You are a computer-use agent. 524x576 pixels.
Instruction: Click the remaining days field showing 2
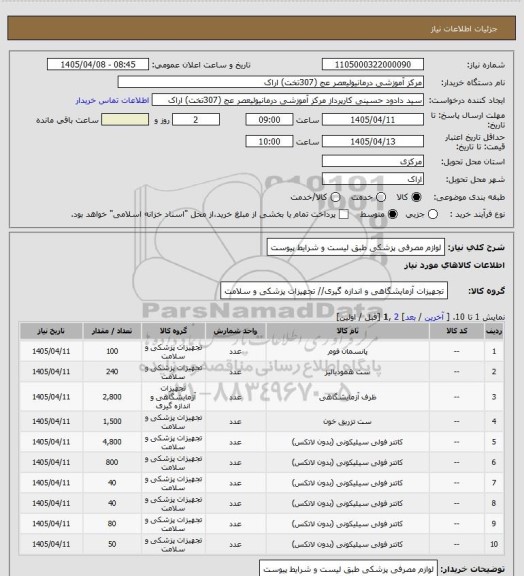point(196,120)
